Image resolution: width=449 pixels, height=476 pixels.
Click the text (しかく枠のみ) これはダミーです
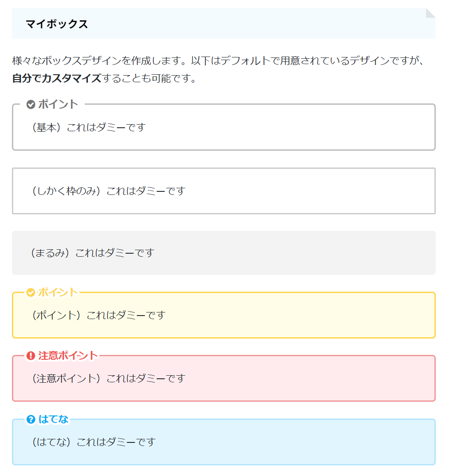pyautogui.click(x=109, y=191)
